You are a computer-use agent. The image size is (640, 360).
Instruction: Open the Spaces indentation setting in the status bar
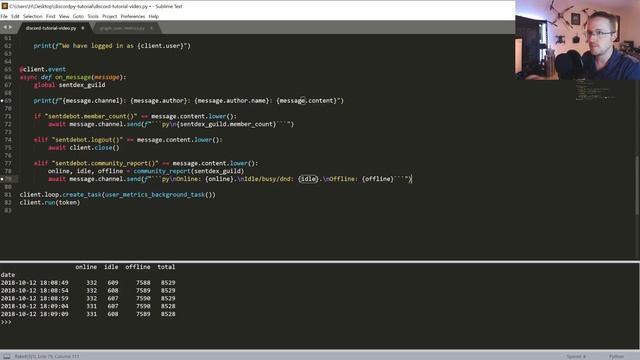coord(576,356)
